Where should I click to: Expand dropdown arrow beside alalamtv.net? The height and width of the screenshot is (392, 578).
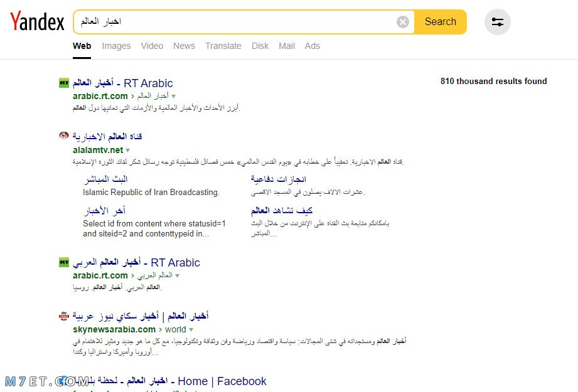pos(128,151)
